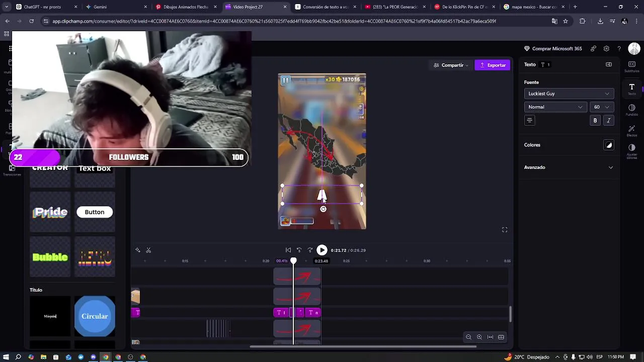Click the browser address bar
Image resolution: width=644 pixels, height=362 pixels.
pos(297,21)
